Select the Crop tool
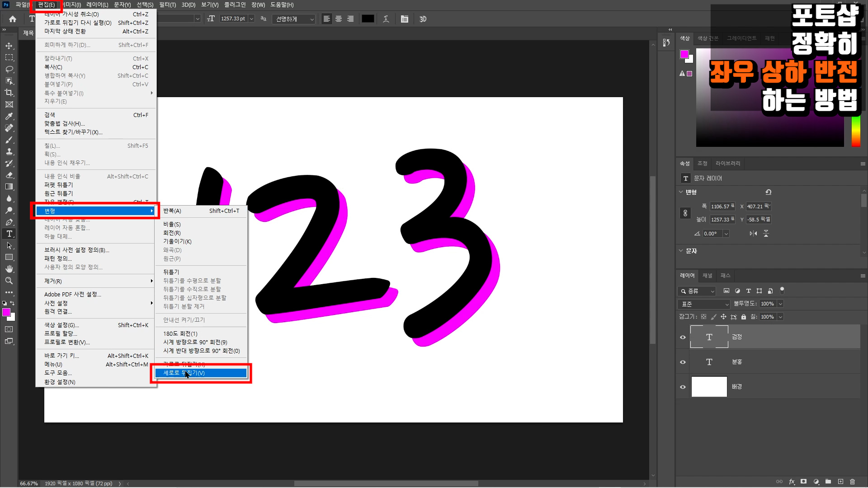 click(x=9, y=93)
